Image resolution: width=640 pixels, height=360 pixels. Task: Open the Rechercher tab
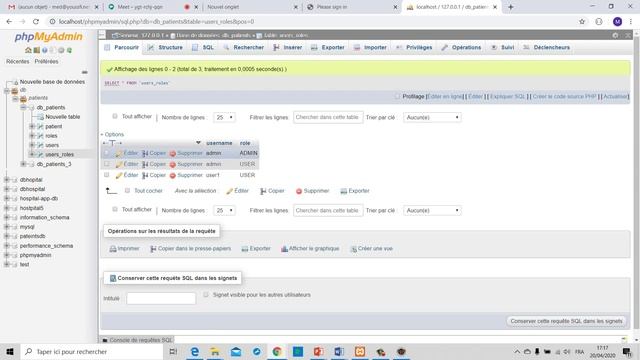coord(244,48)
